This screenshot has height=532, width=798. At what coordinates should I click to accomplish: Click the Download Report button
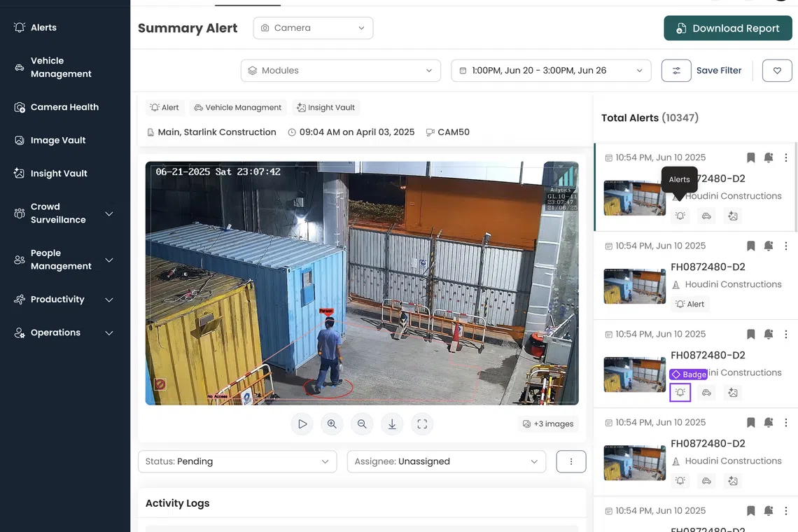728,28
